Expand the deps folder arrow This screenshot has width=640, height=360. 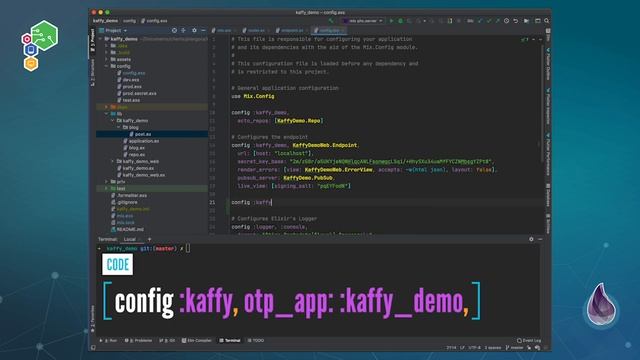tap(107, 107)
